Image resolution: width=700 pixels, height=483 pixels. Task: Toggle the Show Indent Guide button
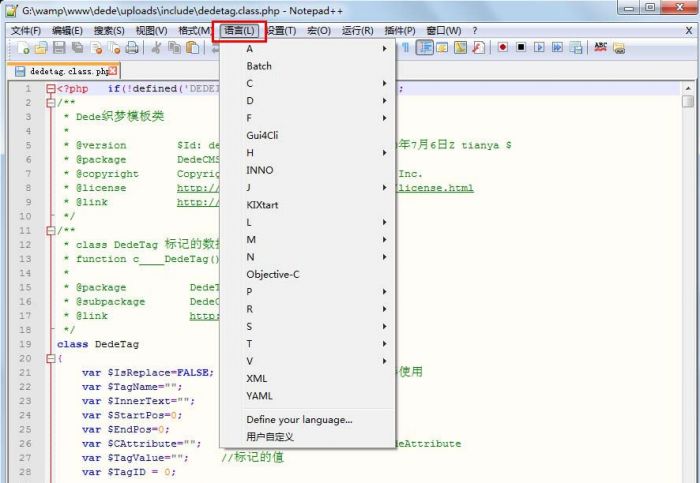424,47
